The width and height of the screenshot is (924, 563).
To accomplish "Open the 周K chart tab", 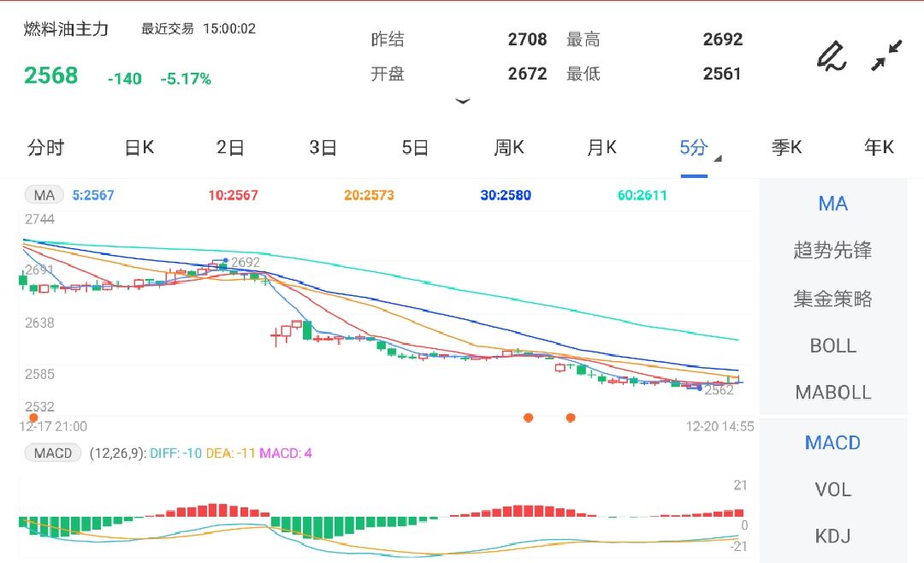I will (508, 147).
